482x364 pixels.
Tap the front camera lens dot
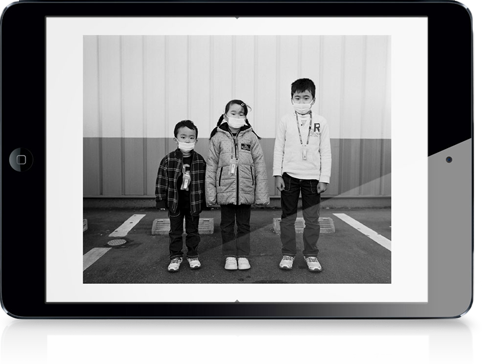click(x=449, y=160)
